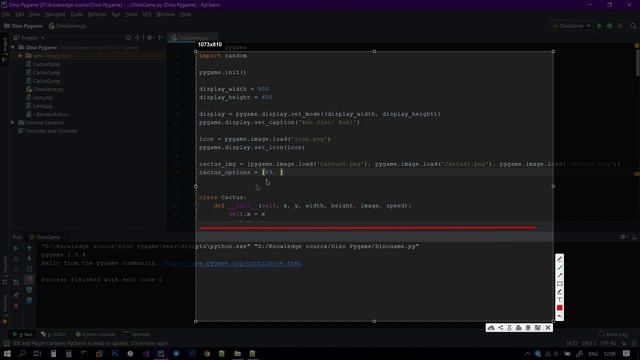Select the Lightshot arrow tool

[560, 276]
